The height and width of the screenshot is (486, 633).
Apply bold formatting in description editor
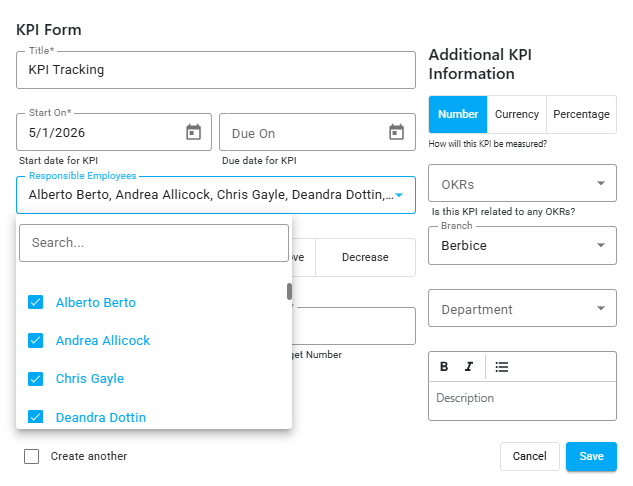click(x=444, y=367)
